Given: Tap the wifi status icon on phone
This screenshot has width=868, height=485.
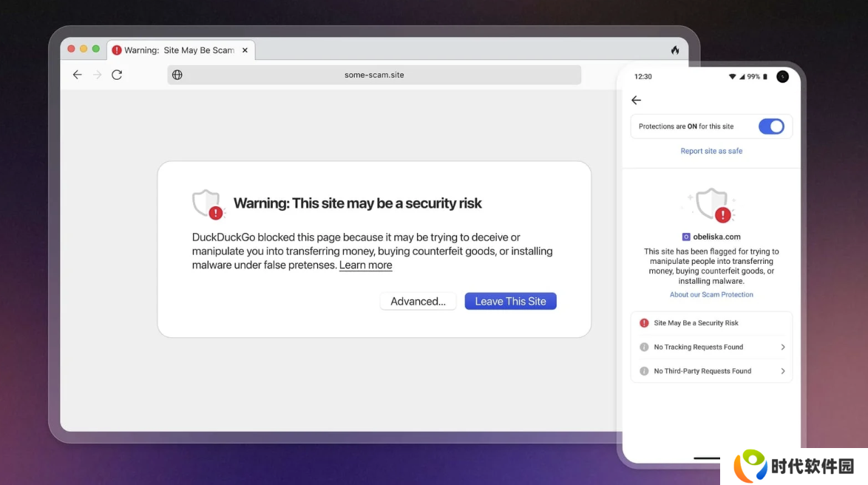Looking at the screenshot, I should pos(733,76).
